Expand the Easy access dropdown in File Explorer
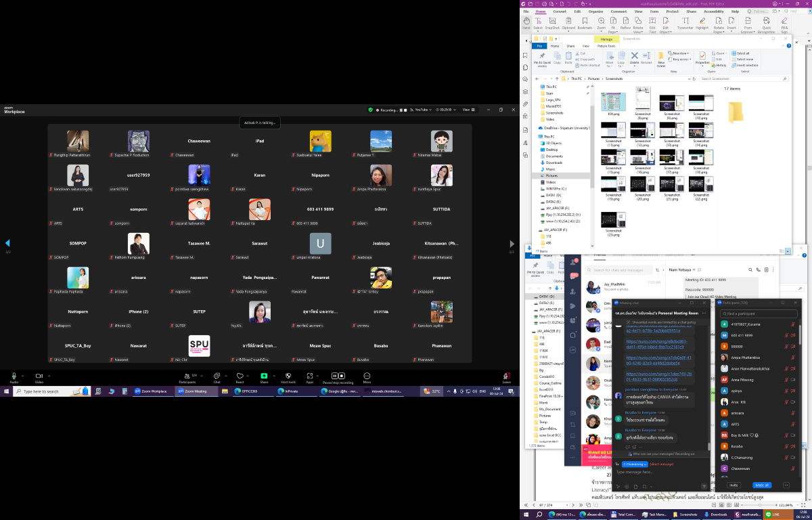This screenshot has width=812, height=520. [x=680, y=59]
